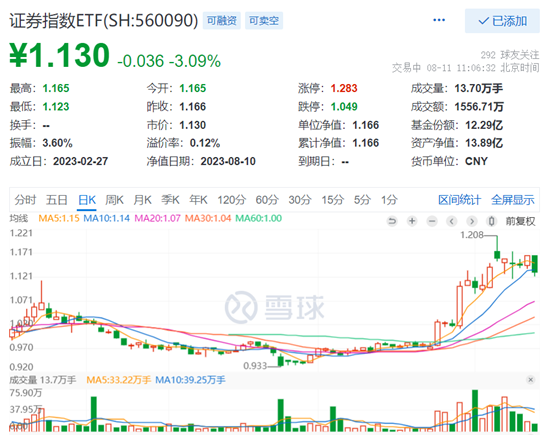Image resolution: width=554 pixels, height=435 pixels.
Task: Switch to the 120分 chart tab
Action: (231, 200)
